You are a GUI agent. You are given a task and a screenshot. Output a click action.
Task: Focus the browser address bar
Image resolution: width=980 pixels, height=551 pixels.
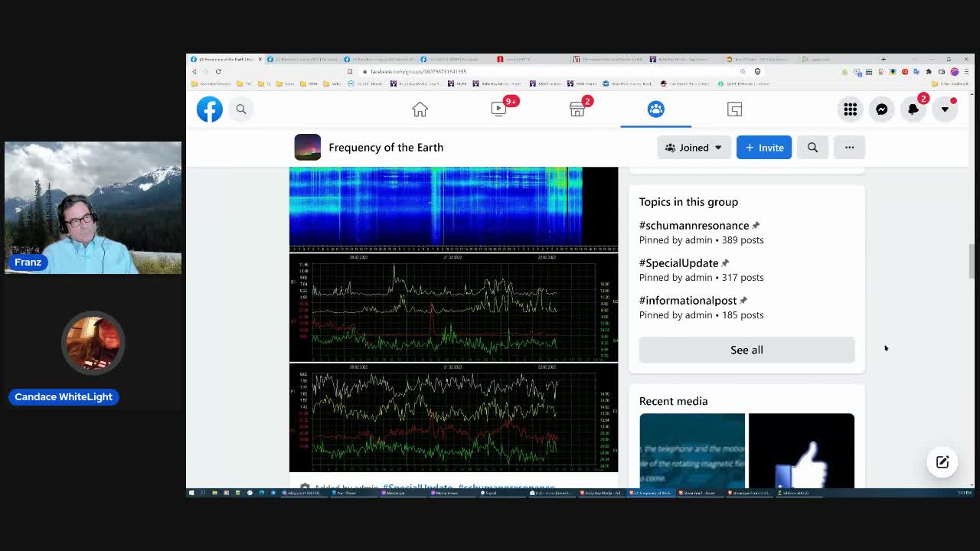point(547,71)
